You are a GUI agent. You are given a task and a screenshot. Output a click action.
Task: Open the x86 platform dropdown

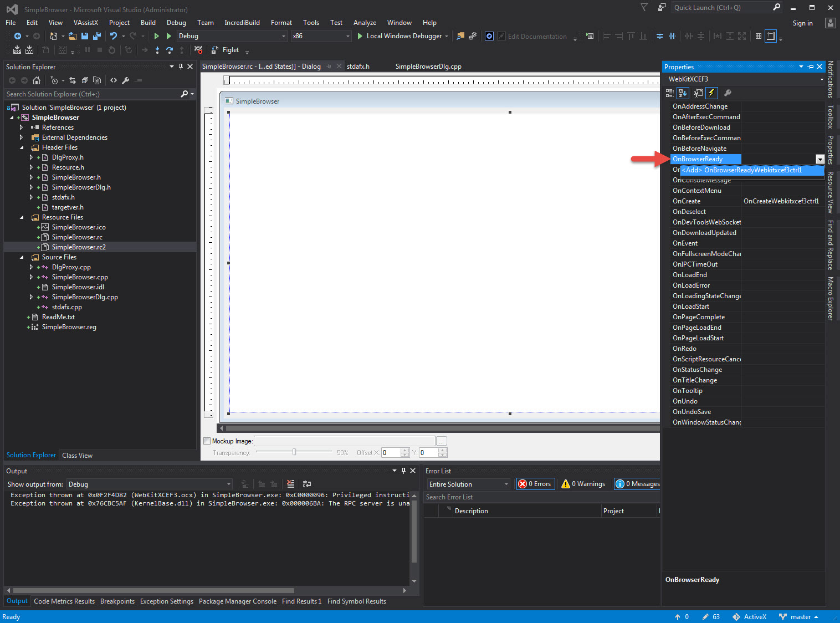pos(321,36)
